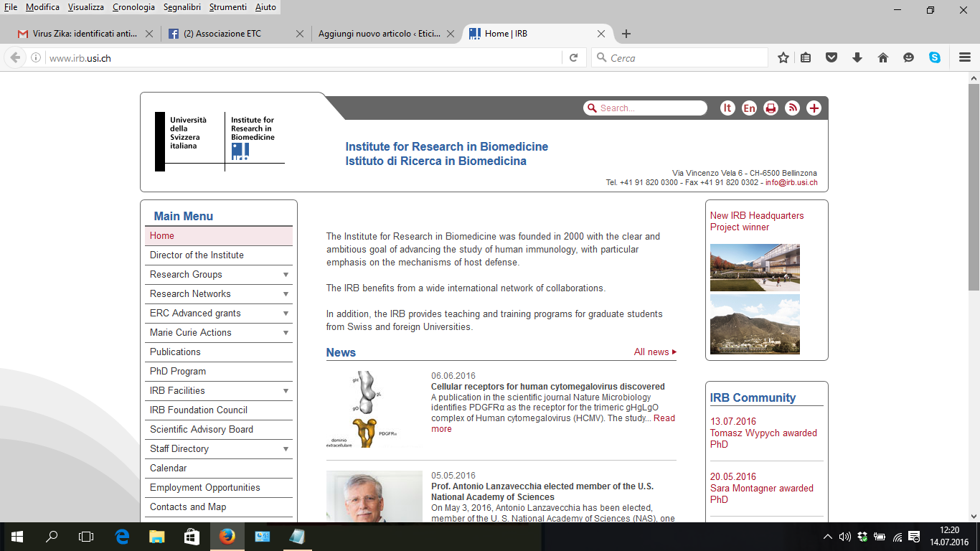The height and width of the screenshot is (551, 980).
Task: Open the Sara Montagner awarded PhD link
Action: 762,494
